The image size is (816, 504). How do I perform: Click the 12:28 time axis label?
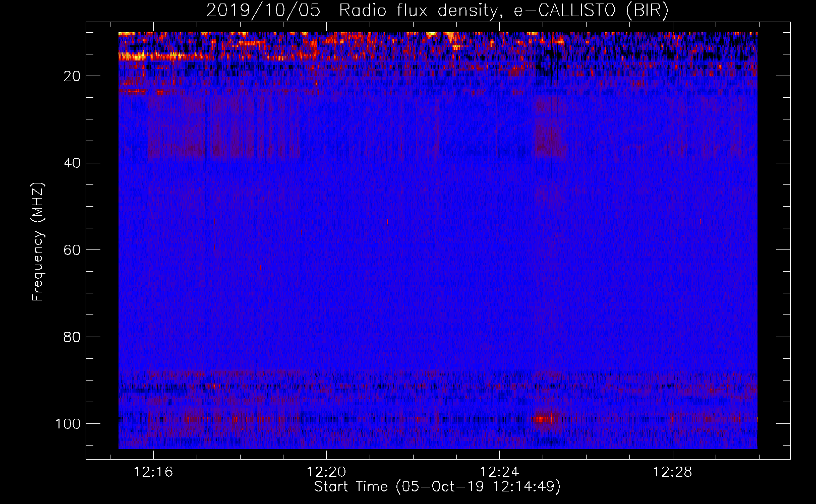tap(673, 472)
